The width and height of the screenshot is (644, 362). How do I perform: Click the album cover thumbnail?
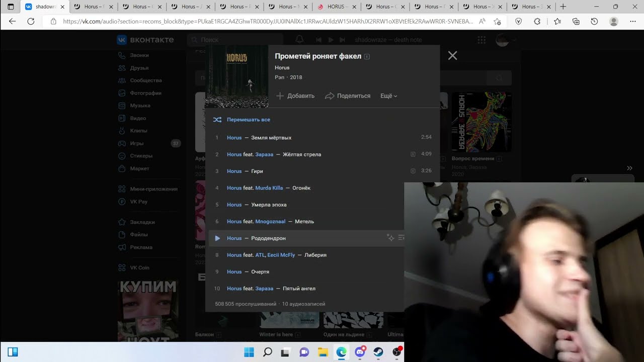pos(236,76)
